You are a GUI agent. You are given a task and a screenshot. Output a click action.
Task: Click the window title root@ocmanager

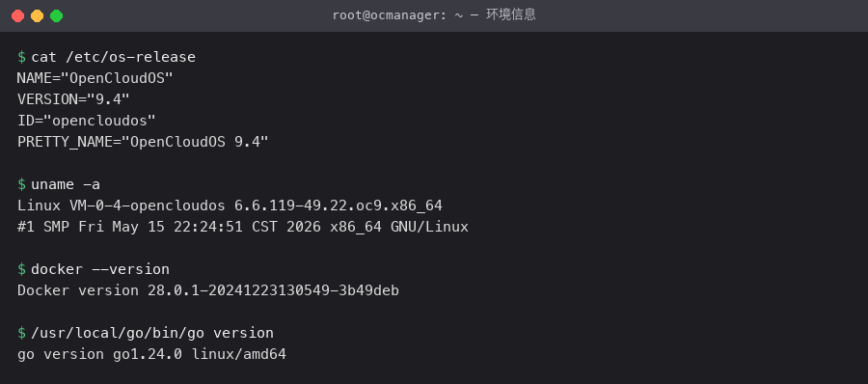coord(434,15)
